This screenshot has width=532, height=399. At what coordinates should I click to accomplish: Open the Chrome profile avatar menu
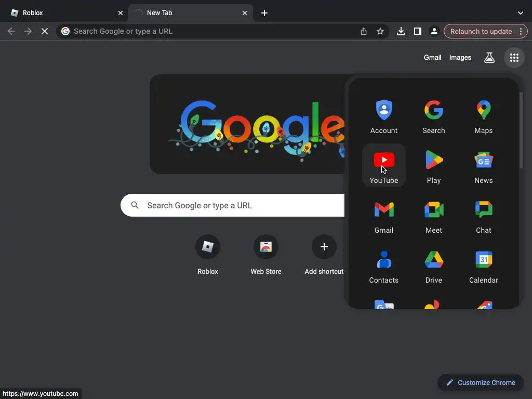coord(434,31)
